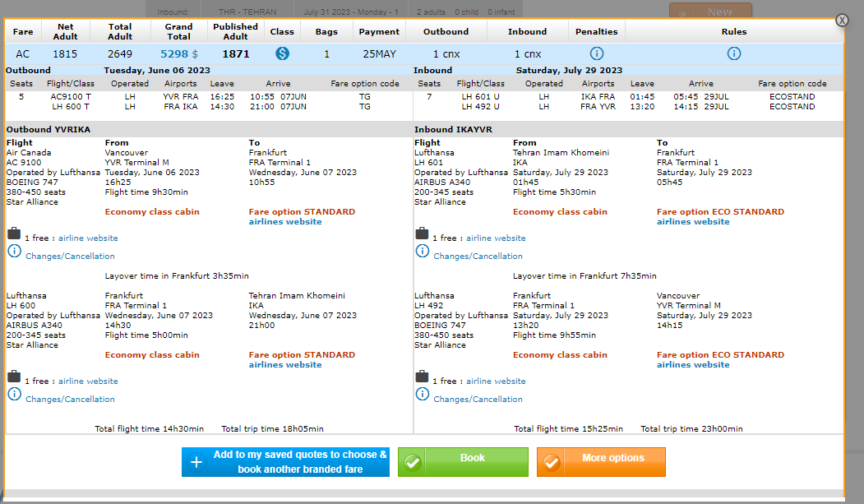Add to my saved quotes button

pyautogui.click(x=285, y=462)
